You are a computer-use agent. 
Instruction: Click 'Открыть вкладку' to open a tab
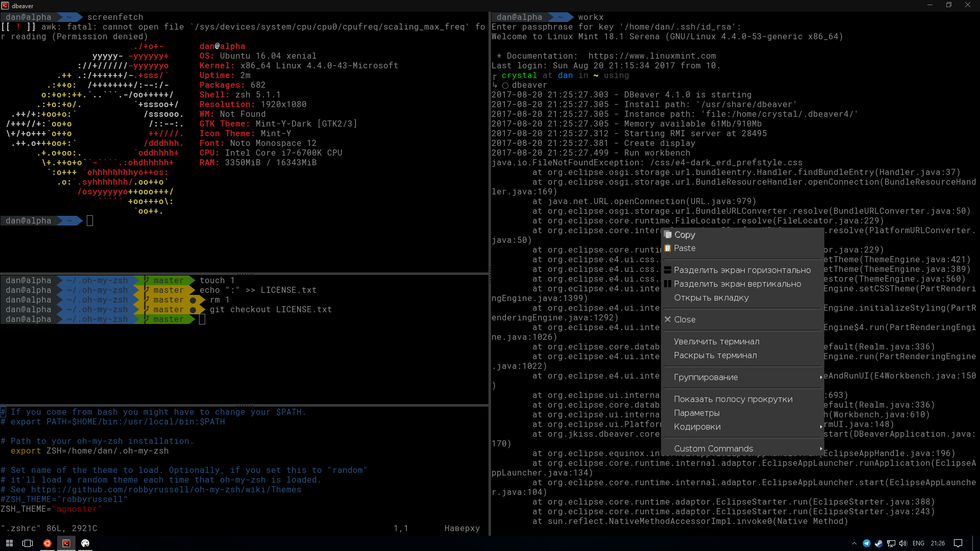click(x=743, y=297)
